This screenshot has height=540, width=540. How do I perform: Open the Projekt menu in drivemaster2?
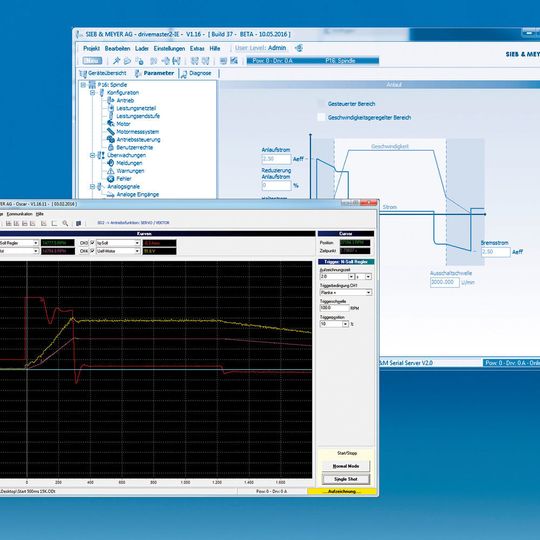pos(91,49)
